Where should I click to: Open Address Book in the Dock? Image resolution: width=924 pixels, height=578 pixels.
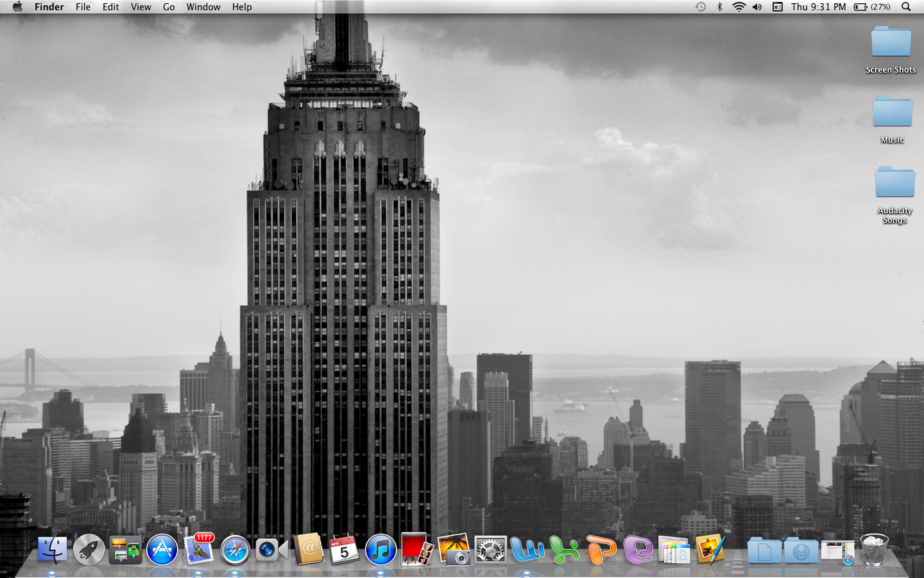pos(309,550)
